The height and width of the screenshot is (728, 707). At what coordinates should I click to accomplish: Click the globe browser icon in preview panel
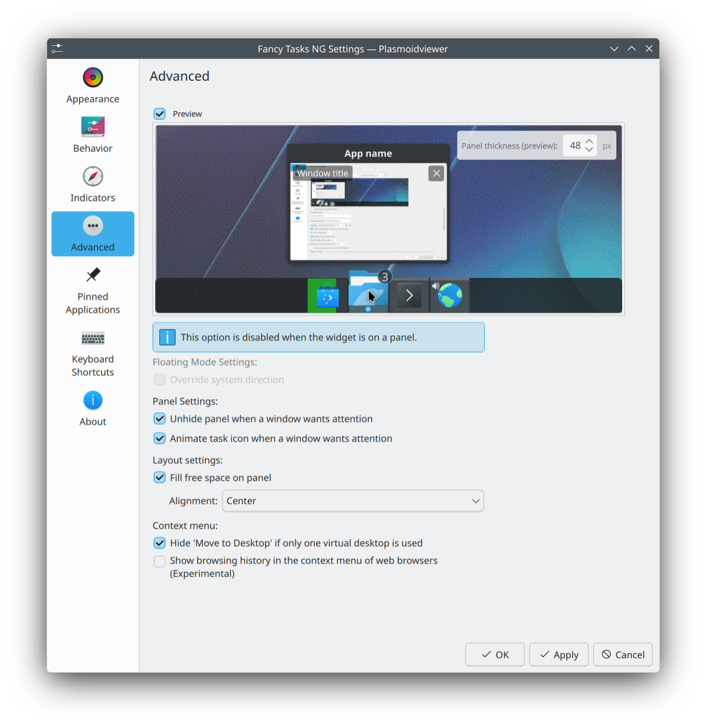449,296
